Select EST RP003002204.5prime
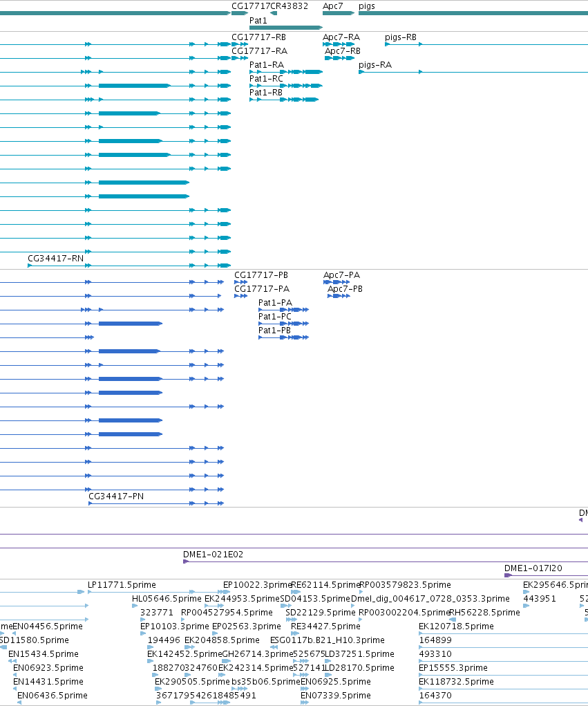 click(x=404, y=613)
